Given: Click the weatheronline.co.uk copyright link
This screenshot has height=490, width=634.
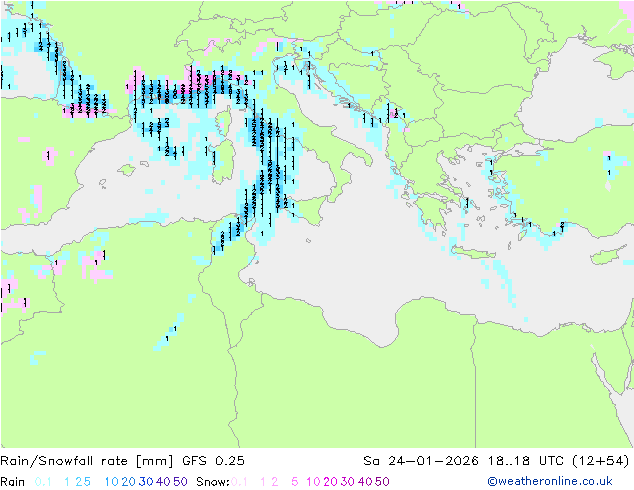Looking at the screenshot, I should click(550, 482).
